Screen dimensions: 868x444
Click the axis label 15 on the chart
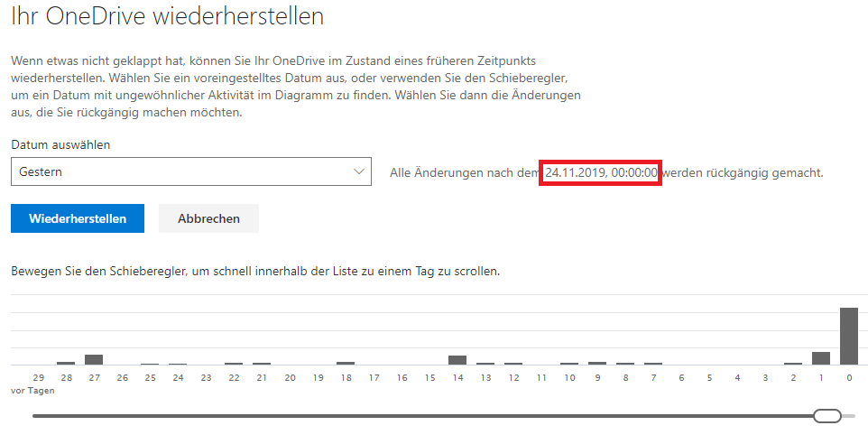click(x=430, y=377)
